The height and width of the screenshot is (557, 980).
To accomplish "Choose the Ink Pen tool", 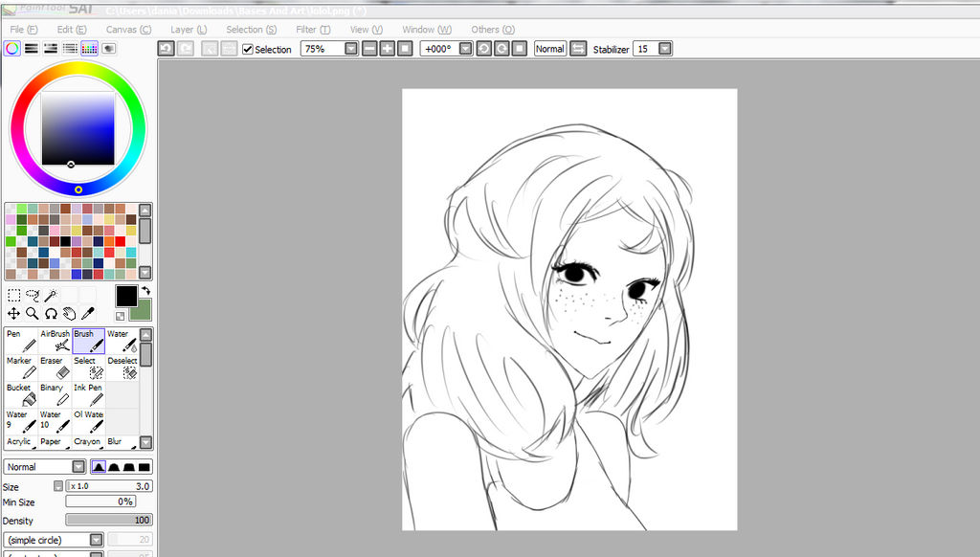I will click(x=88, y=395).
